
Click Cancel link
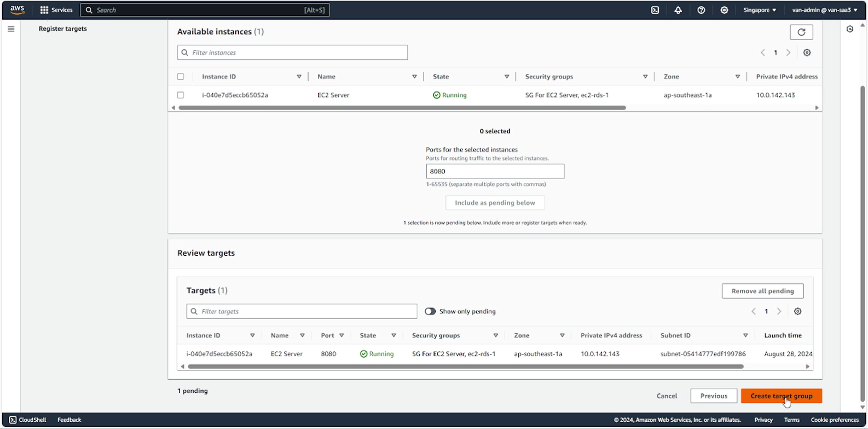pyautogui.click(x=667, y=396)
